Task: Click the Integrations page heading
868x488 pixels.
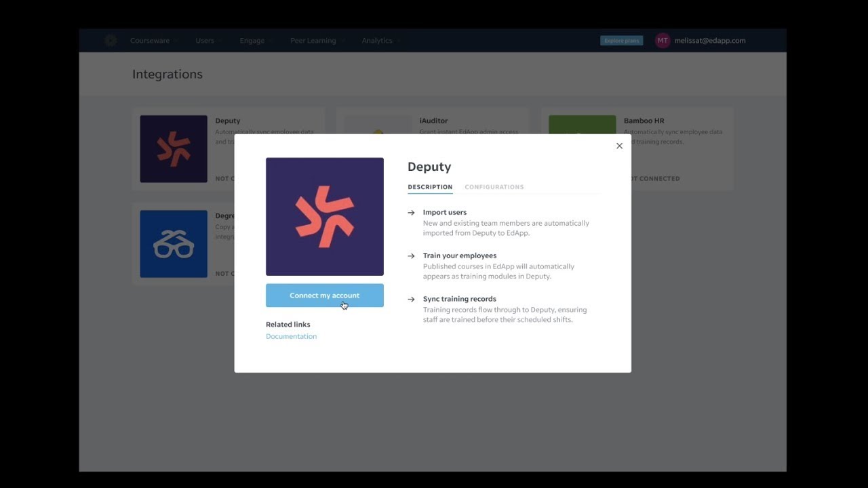Action: point(167,75)
